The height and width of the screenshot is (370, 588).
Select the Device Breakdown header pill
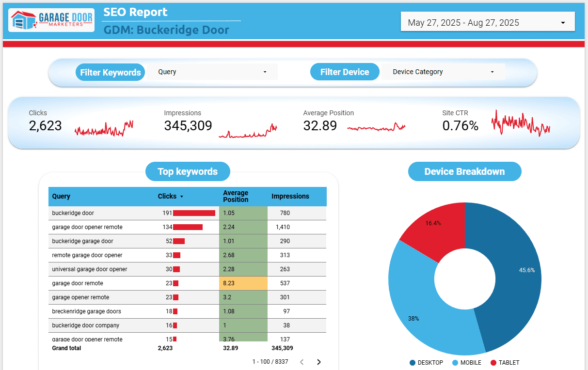(464, 171)
